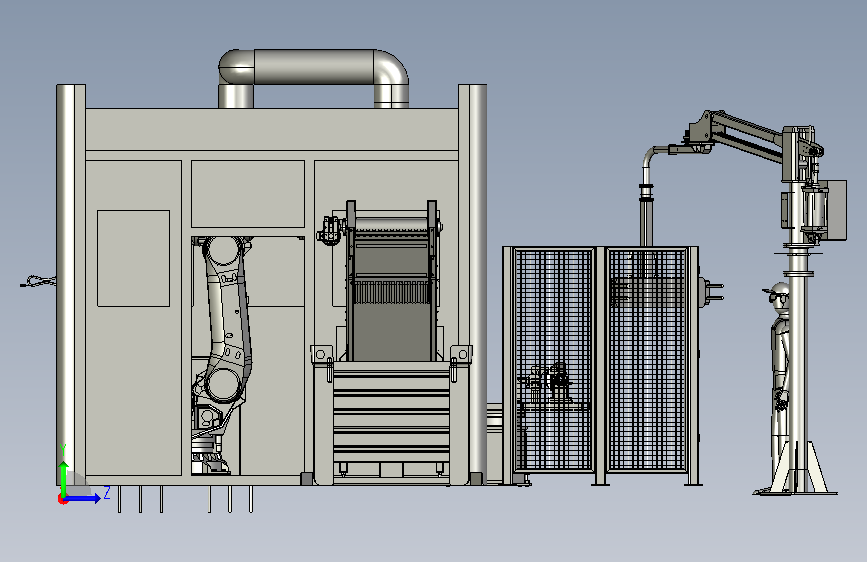Select the slatted metal bin under conveyor
The image size is (867, 562).
(391, 423)
